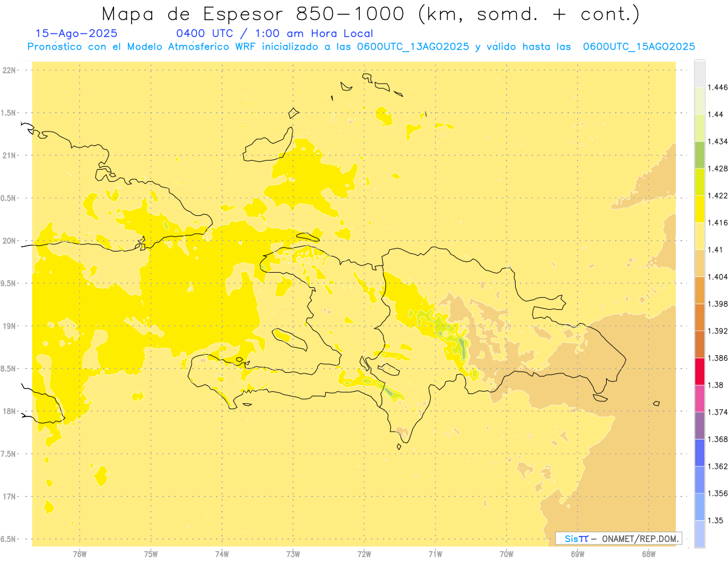Click the pink colorbar segment between 1.374 and 1.38
This screenshot has height=562, width=728.
tap(699, 398)
